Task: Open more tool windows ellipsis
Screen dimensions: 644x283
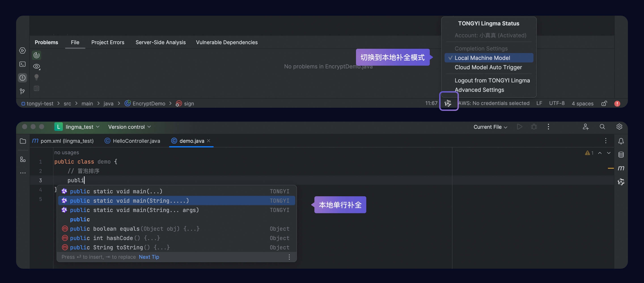Action: (x=23, y=173)
